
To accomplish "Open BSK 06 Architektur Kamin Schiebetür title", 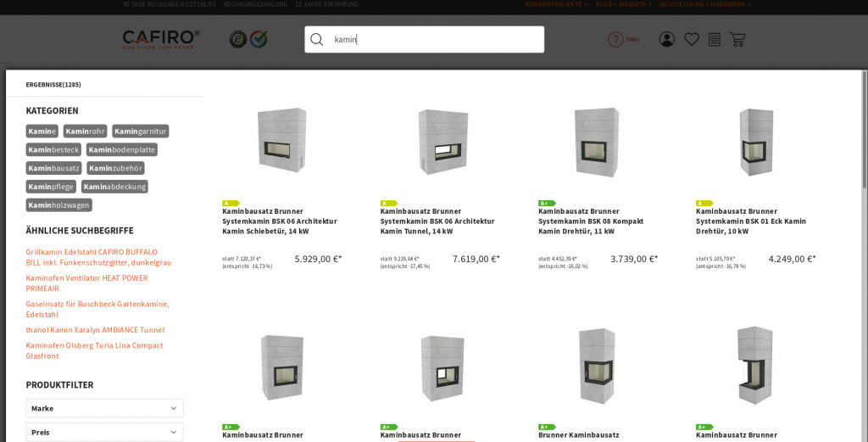I will pos(280,221).
